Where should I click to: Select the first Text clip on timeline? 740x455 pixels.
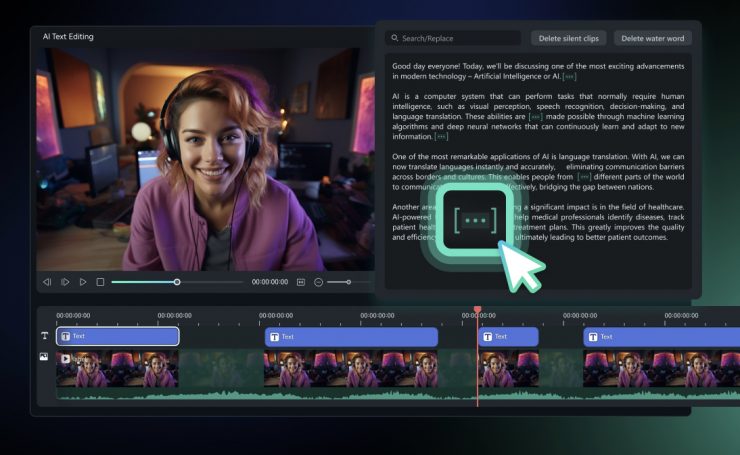tap(118, 337)
